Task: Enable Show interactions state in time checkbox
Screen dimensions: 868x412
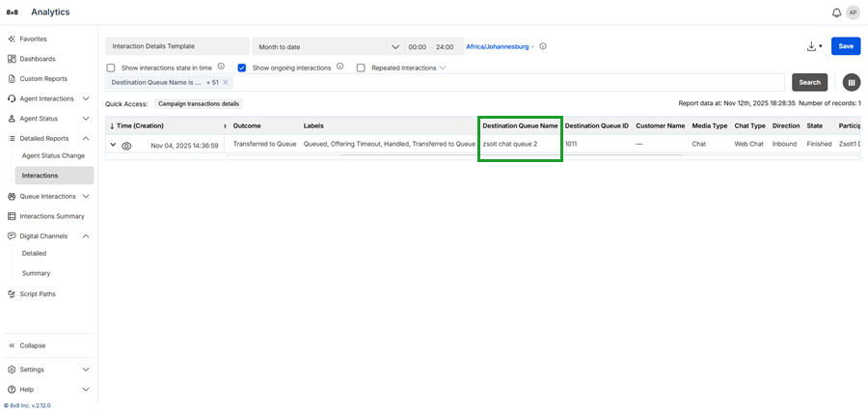Action: (111, 68)
